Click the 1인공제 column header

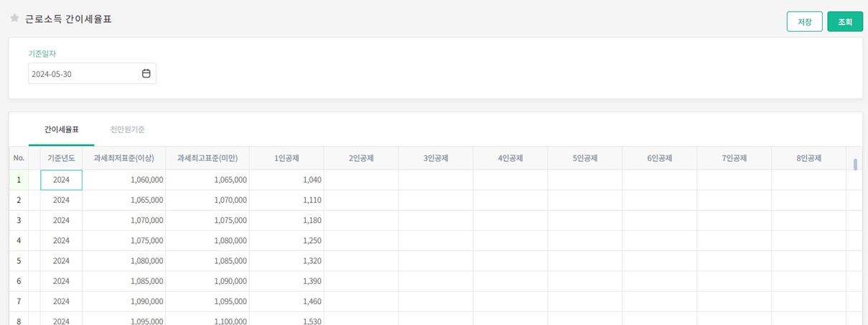(x=286, y=158)
